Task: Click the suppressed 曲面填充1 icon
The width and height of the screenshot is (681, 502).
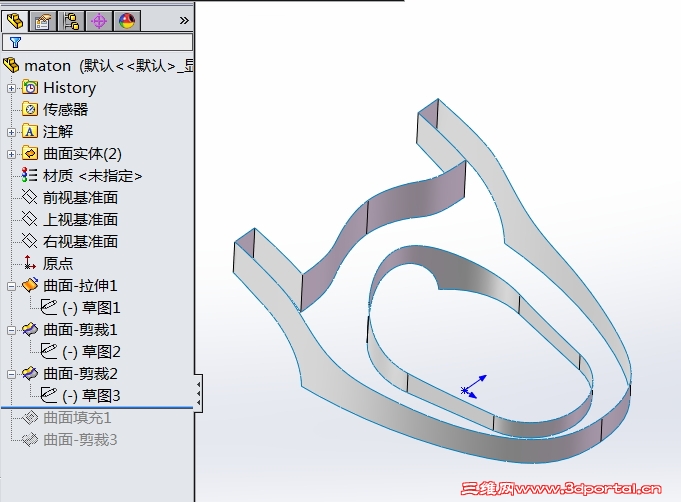Action: click(30, 417)
